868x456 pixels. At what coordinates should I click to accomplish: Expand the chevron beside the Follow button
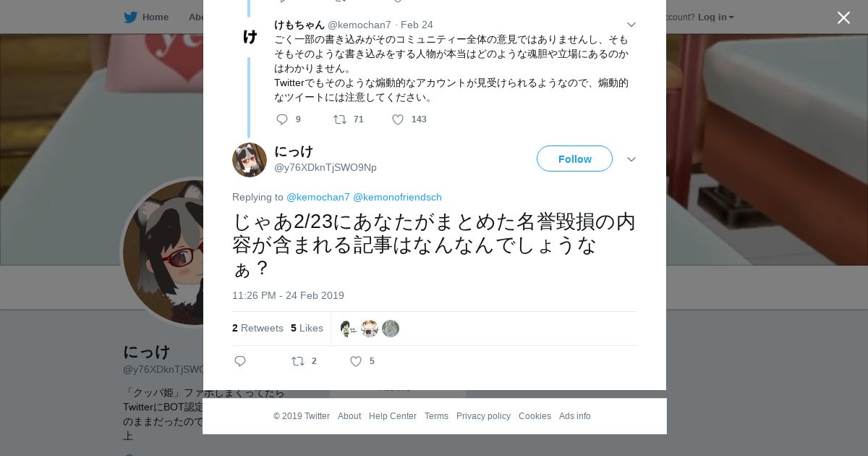[x=631, y=159]
